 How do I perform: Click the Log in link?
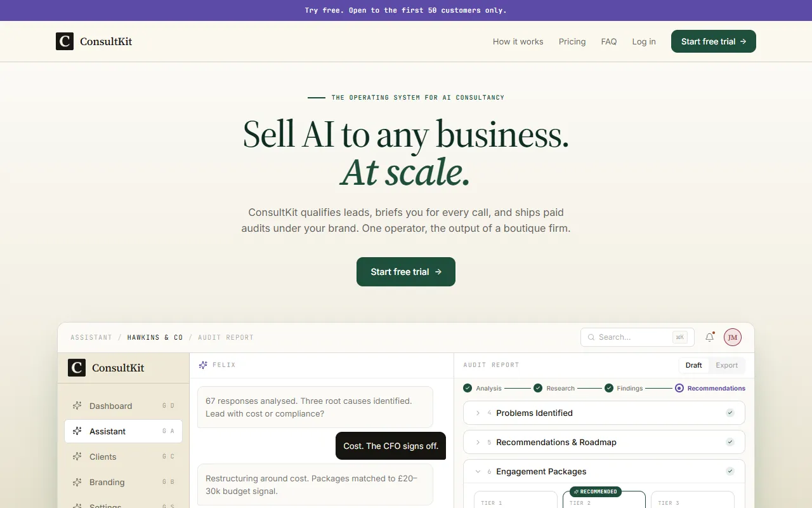tap(644, 41)
